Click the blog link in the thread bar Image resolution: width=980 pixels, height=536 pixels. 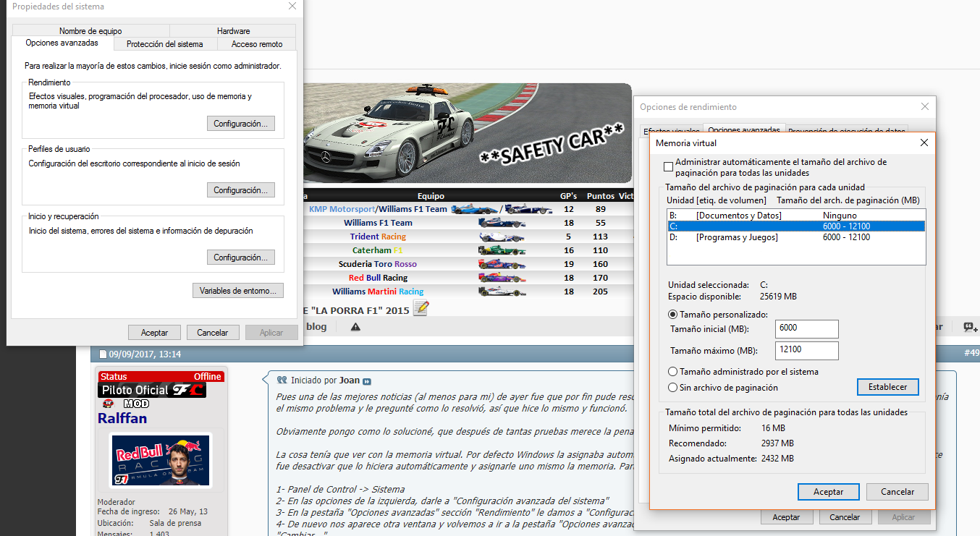click(x=316, y=327)
